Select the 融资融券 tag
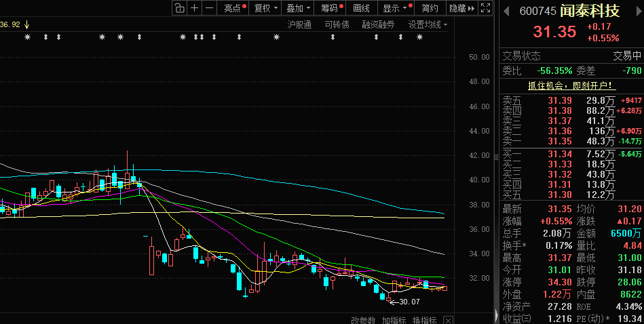 click(378, 24)
